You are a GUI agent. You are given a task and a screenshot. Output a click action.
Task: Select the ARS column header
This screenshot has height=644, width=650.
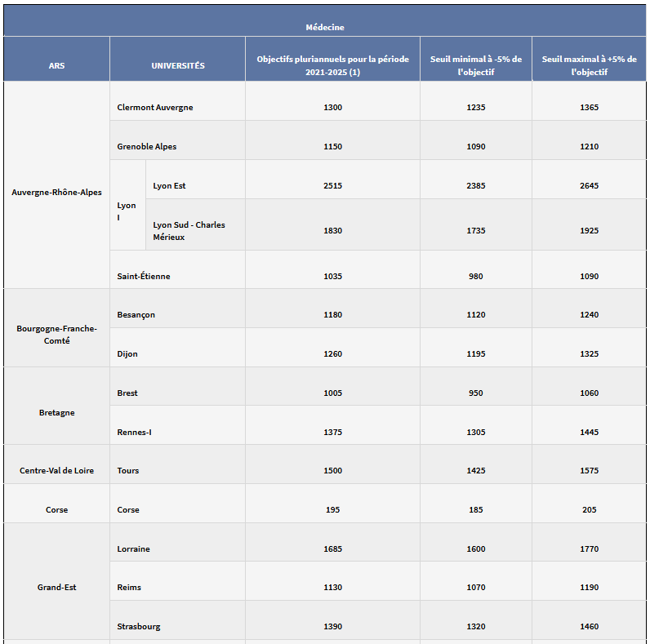coord(56,65)
